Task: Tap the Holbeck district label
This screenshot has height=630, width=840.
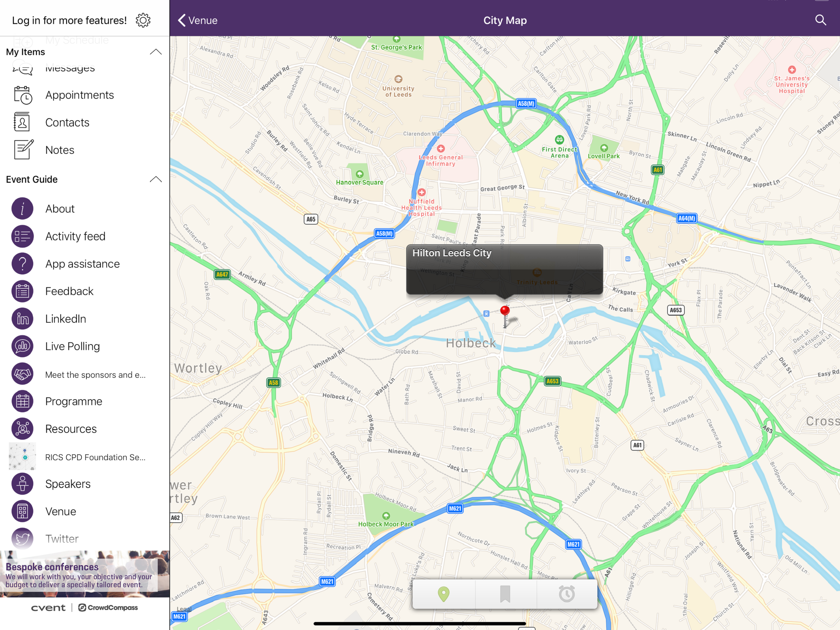Action: [471, 343]
